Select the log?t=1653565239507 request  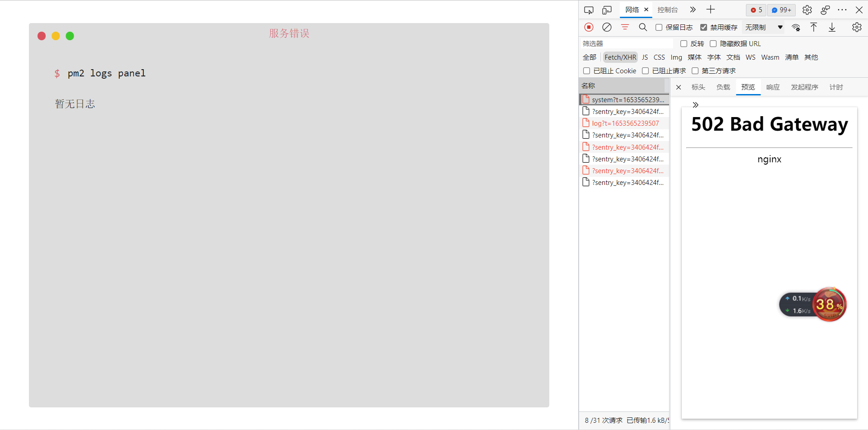pyautogui.click(x=624, y=123)
